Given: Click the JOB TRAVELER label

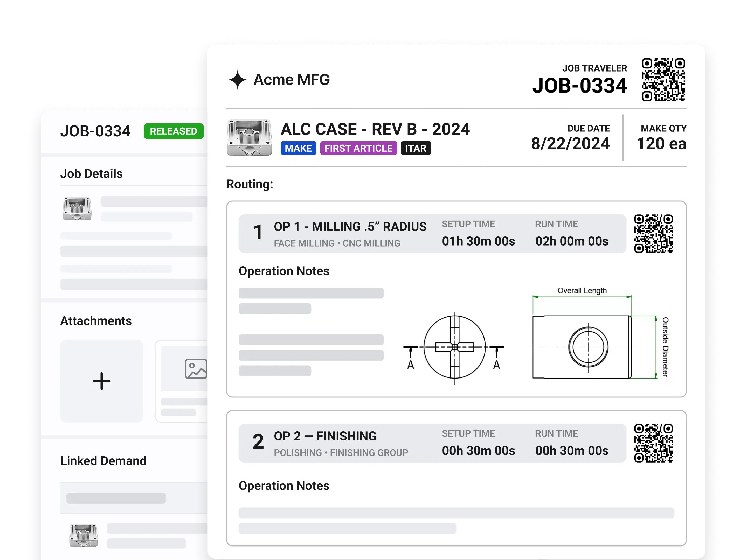Looking at the screenshot, I should 594,68.
